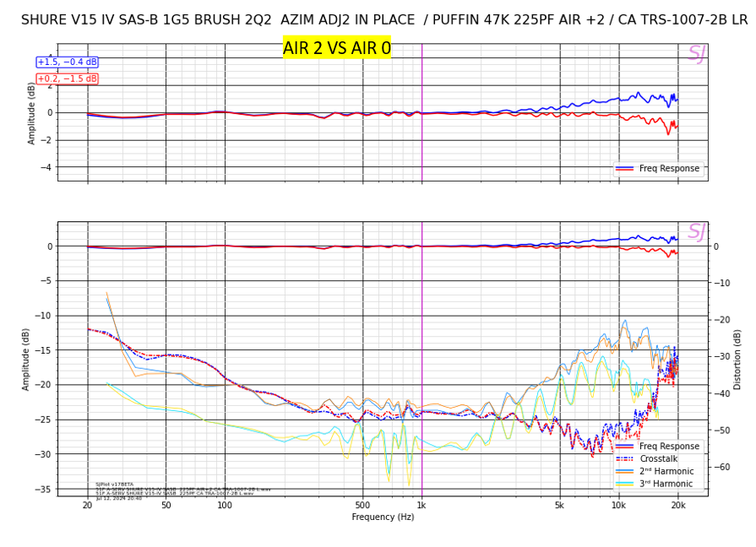
Task: Click the '−5' lower amplitude tick
Action: coord(45,281)
